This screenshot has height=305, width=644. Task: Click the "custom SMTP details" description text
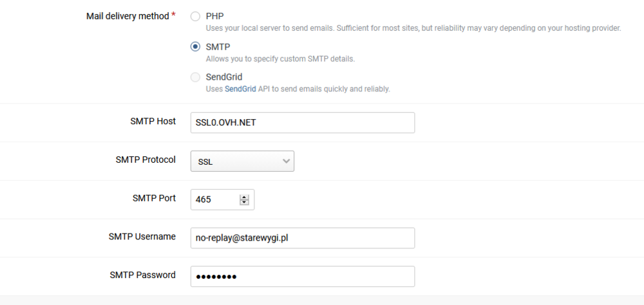280,59
